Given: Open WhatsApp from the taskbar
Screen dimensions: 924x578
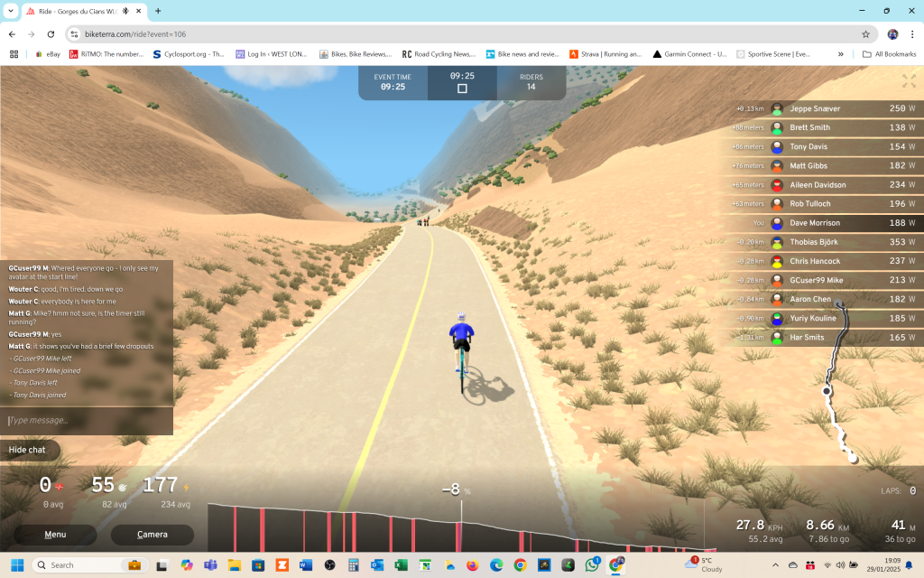Looking at the screenshot, I should click(592, 564).
